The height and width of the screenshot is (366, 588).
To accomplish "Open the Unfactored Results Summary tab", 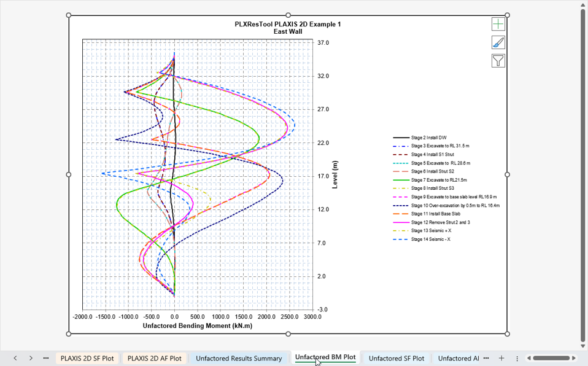I will [x=239, y=359].
